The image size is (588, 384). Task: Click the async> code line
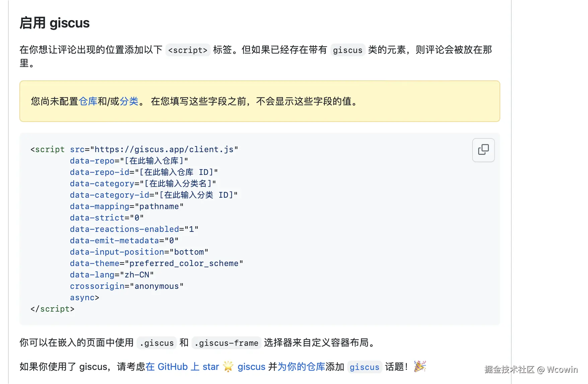pos(84,298)
